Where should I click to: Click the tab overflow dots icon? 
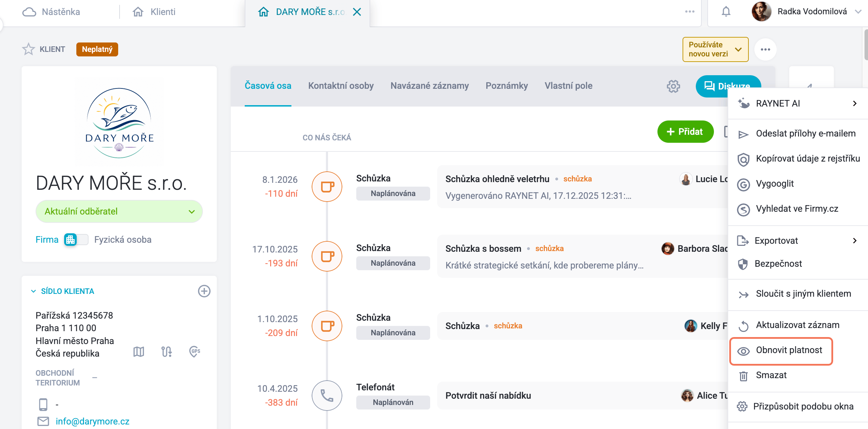tap(690, 12)
